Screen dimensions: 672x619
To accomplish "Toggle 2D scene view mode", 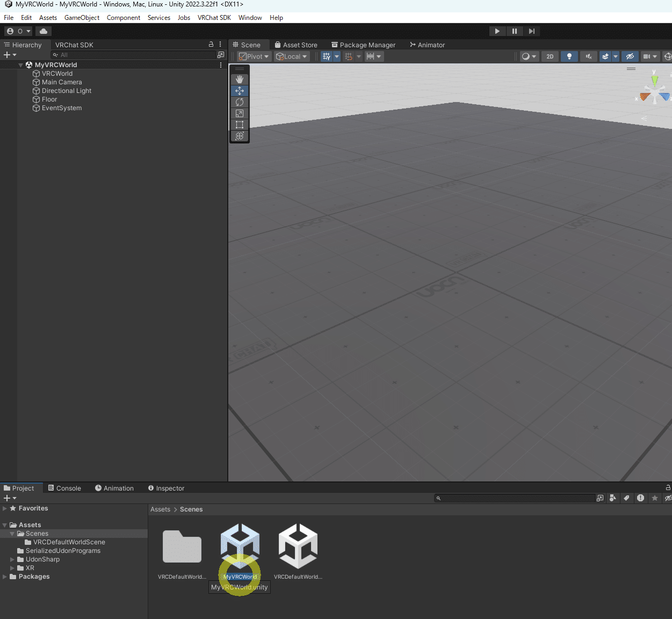I will pyautogui.click(x=550, y=56).
